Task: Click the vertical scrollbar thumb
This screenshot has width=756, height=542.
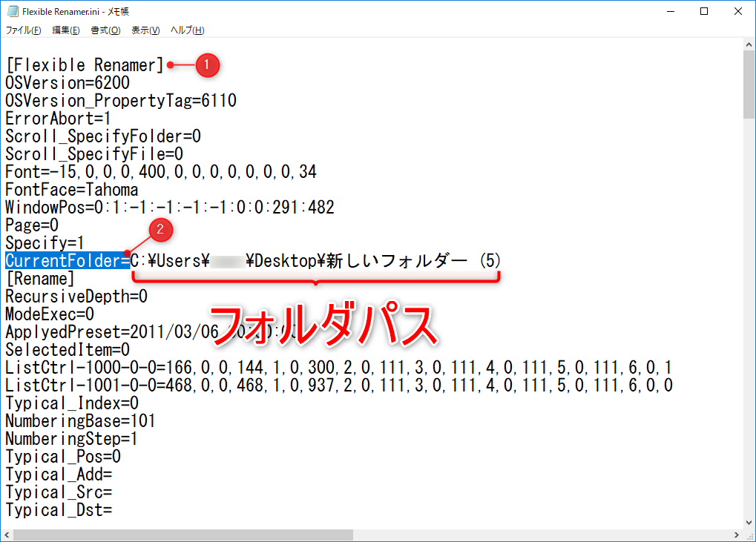Action: (749, 85)
